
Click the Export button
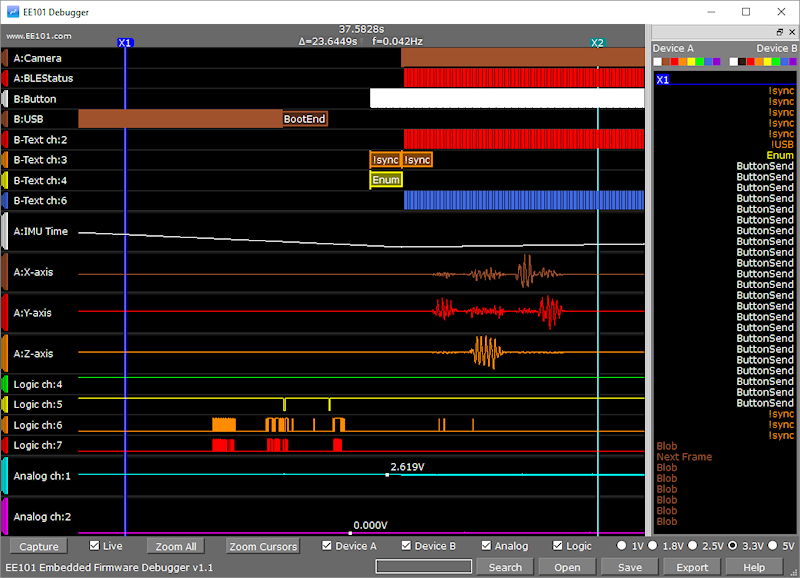tap(692, 567)
